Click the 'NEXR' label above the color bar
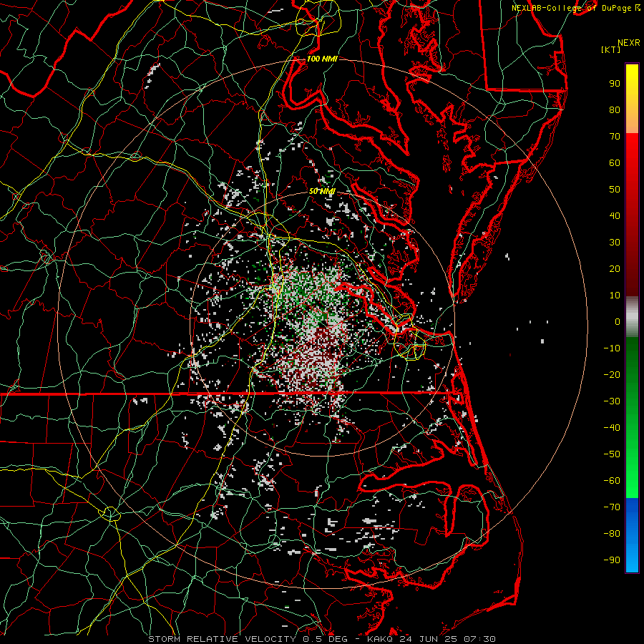644x644 pixels. (629, 43)
